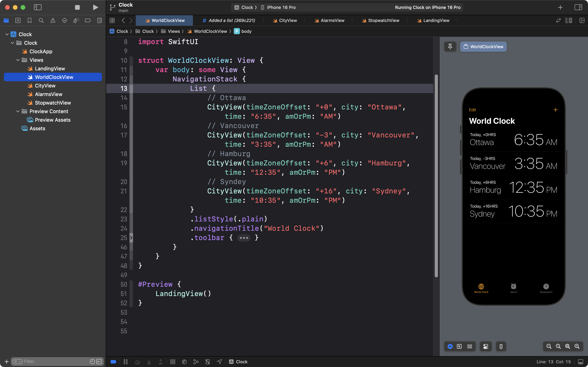Enable Live preview mode button
588x367 pixels.
[450, 346]
